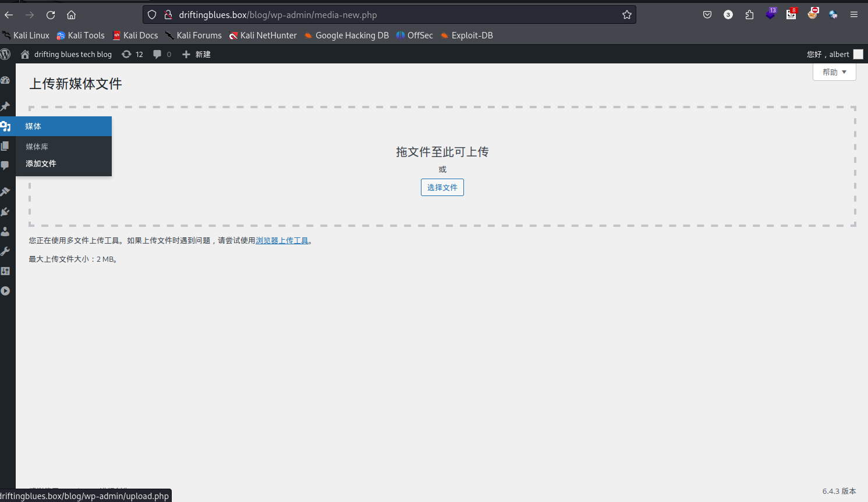Image resolution: width=868 pixels, height=502 pixels.
Task: Open the Tools wrench sidebar icon
Action: (5, 251)
